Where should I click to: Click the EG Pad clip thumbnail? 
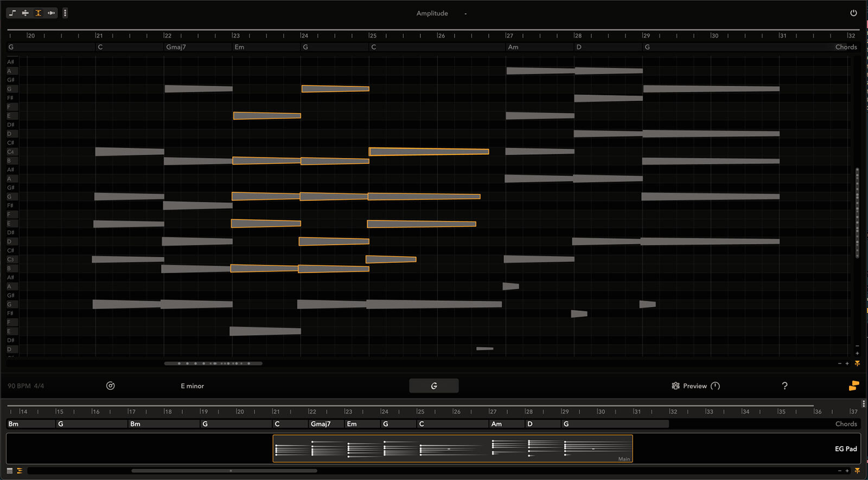(452, 449)
